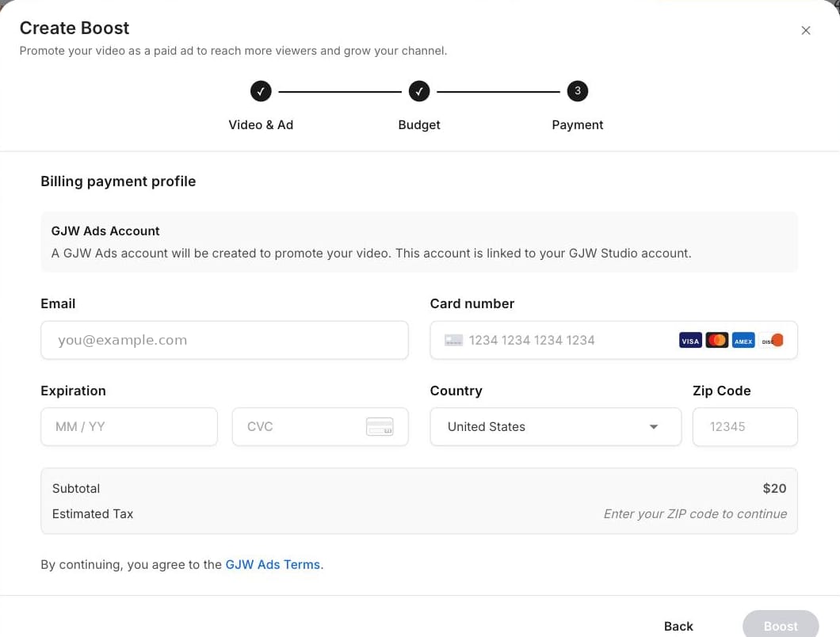Click the generic card icon in Card number
Screen dimensions: 840x637
point(453,340)
